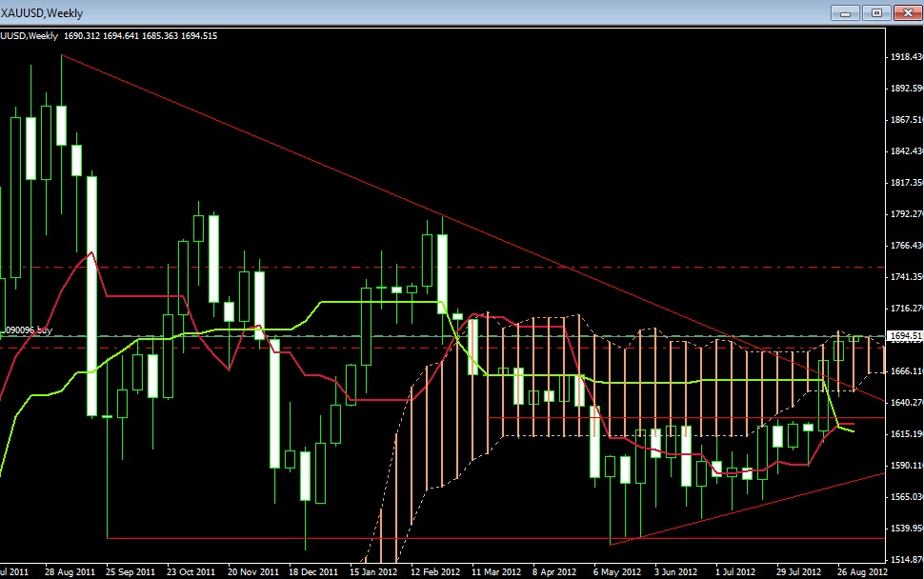
Task: Click the 1842.43 price scale label
Action: pos(907,150)
